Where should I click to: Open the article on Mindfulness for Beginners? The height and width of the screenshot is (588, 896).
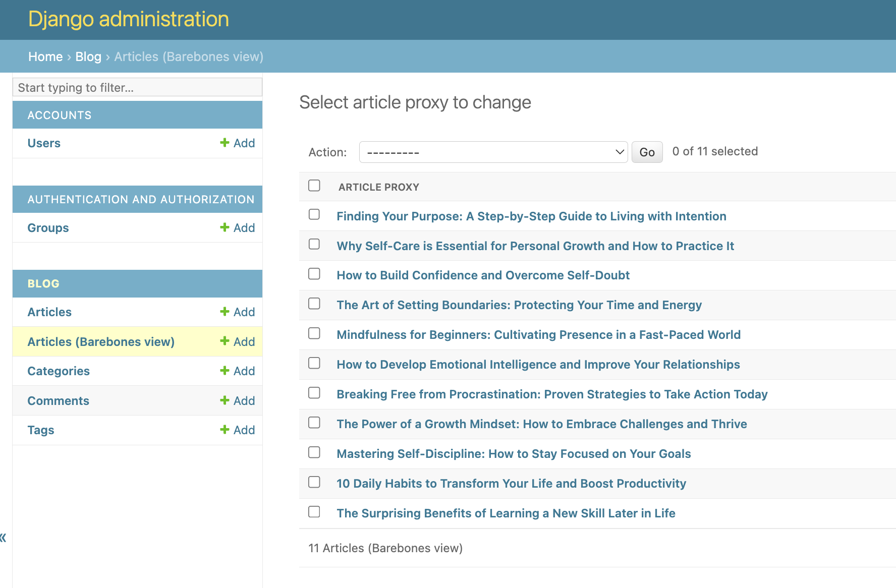tap(539, 334)
